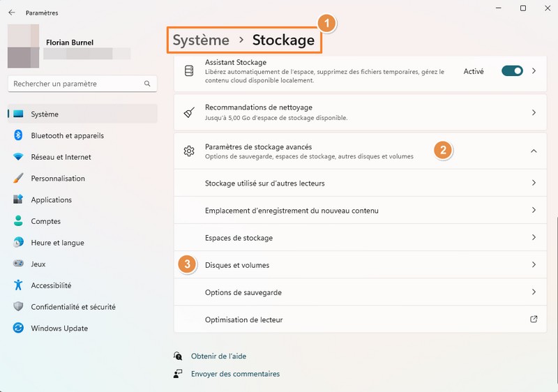
Task: Open external link icon for Optimisation de lecteur
Action: [534, 319]
